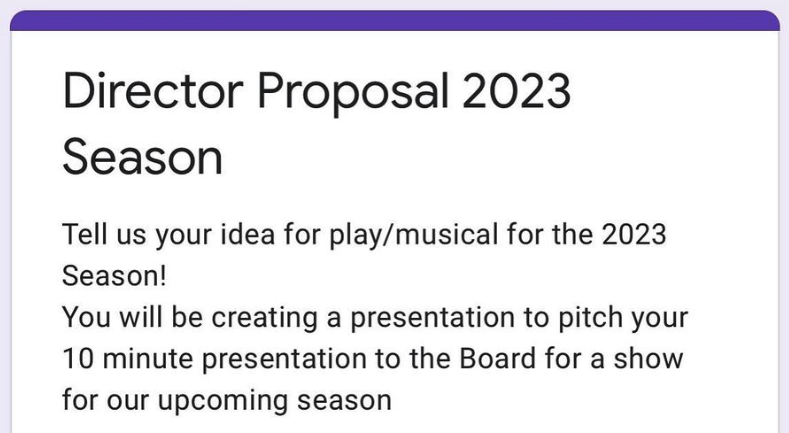Click the play/musical text in the description
Image resolution: width=789 pixels, height=433 pixels.
(413, 235)
